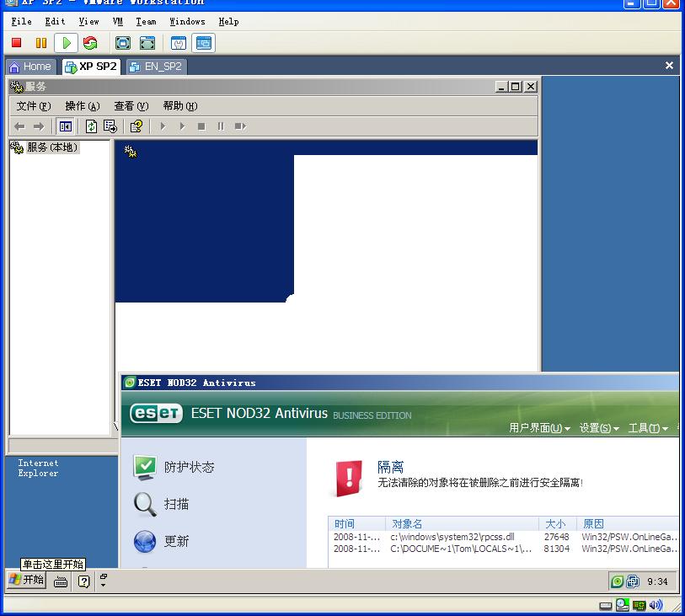Viewport: 685px width, 616px height.
Task: Open the VMware Team menu
Action: coord(146,21)
